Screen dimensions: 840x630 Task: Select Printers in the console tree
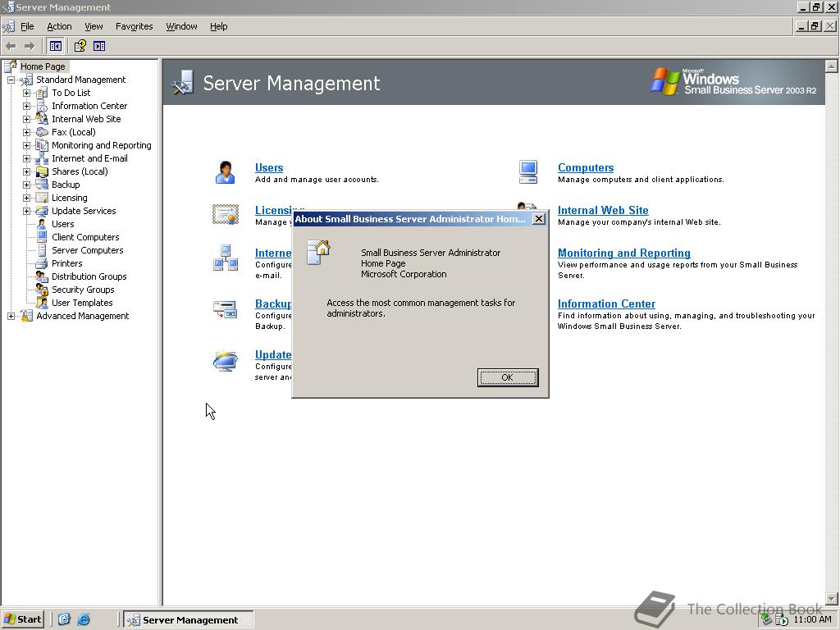(x=67, y=263)
